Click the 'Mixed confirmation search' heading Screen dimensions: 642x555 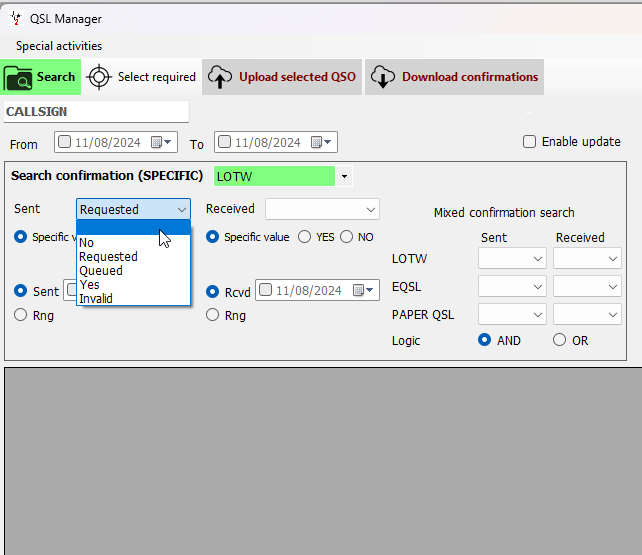(504, 213)
